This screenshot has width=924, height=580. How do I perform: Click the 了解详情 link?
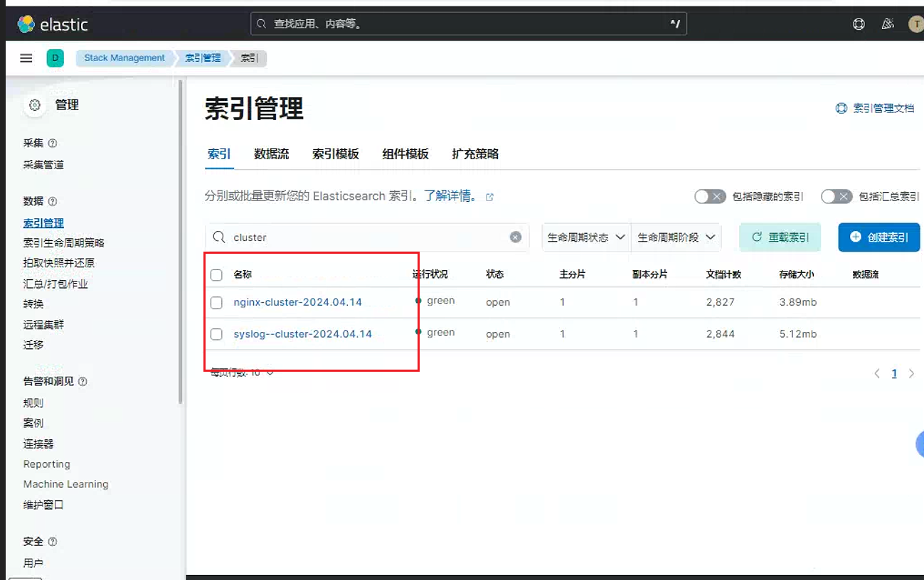[450, 195]
